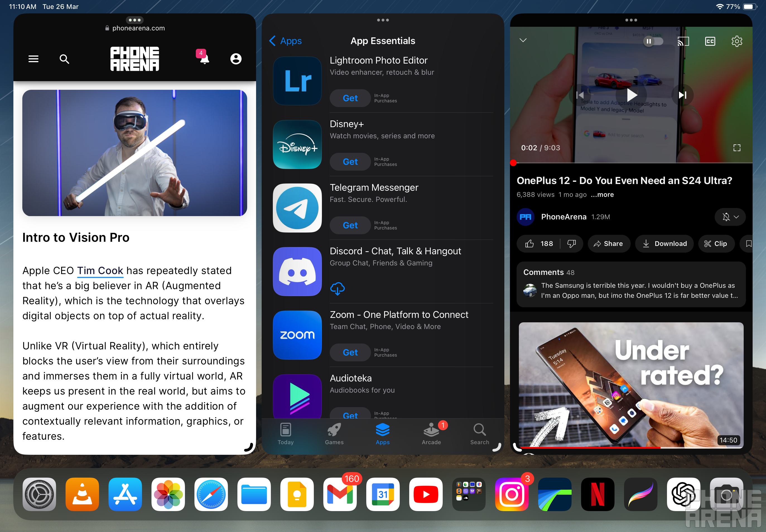Toggle fullscreen mode for video player
Screen dimensions: 766x532
736,148
